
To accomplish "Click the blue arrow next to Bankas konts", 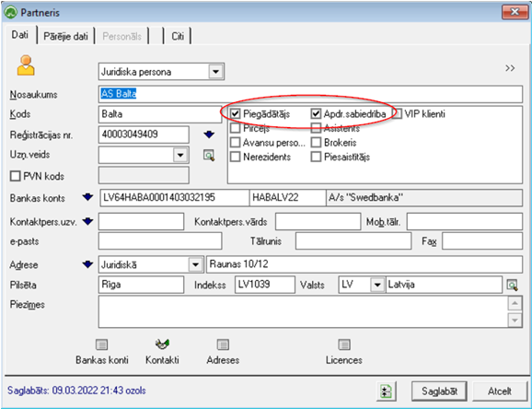I will pyautogui.click(x=87, y=197).
